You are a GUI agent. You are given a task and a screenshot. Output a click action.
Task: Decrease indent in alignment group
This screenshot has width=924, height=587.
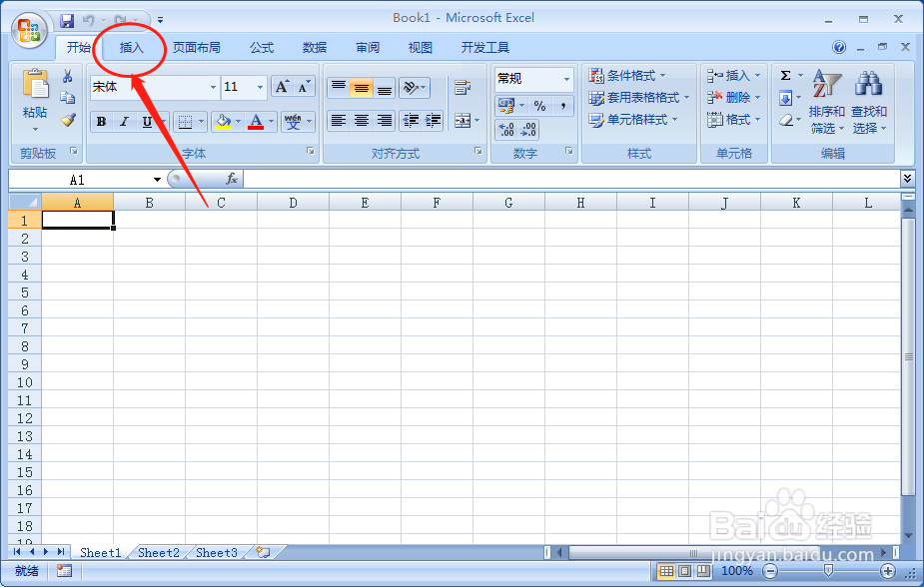[411, 121]
